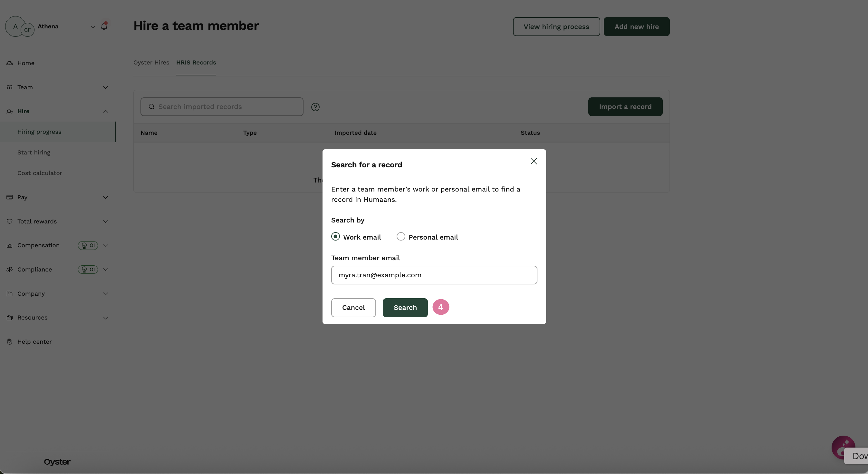Click the Cancel button in the dialog
Image resolution: width=868 pixels, height=474 pixels.
[x=353, y=308]
